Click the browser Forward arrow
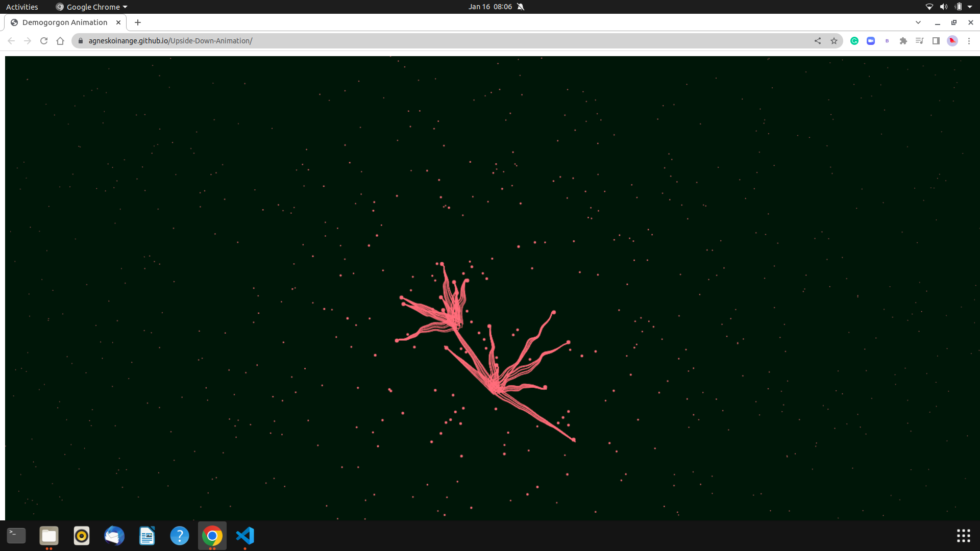Image resolution: width=980 pixels, height=551 pixels. (x=28, y=41)
